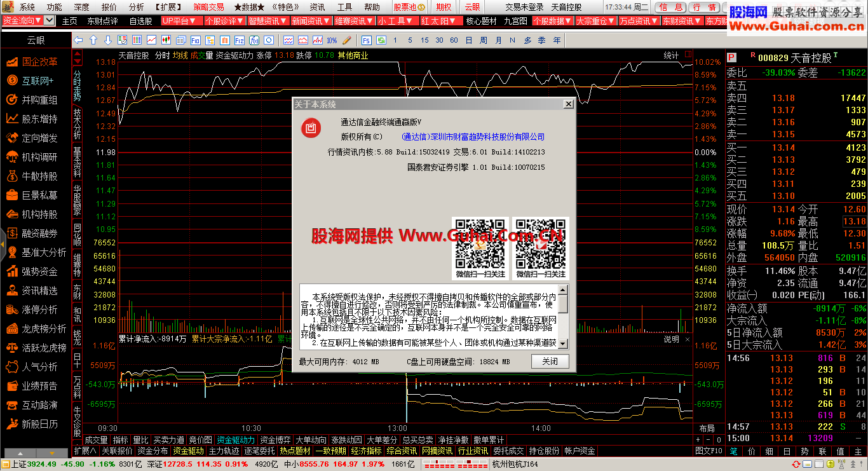Screen dimensions: 868x471
Task: Expand the 维赛资讯 dropdown
Action: click(355, 20)
